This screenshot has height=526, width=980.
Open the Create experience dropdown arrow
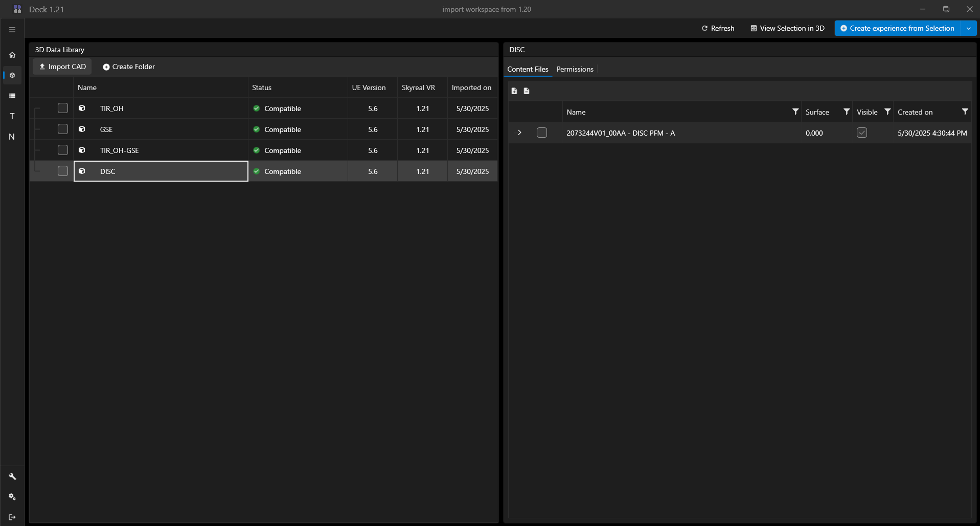[x=969, y=28]
